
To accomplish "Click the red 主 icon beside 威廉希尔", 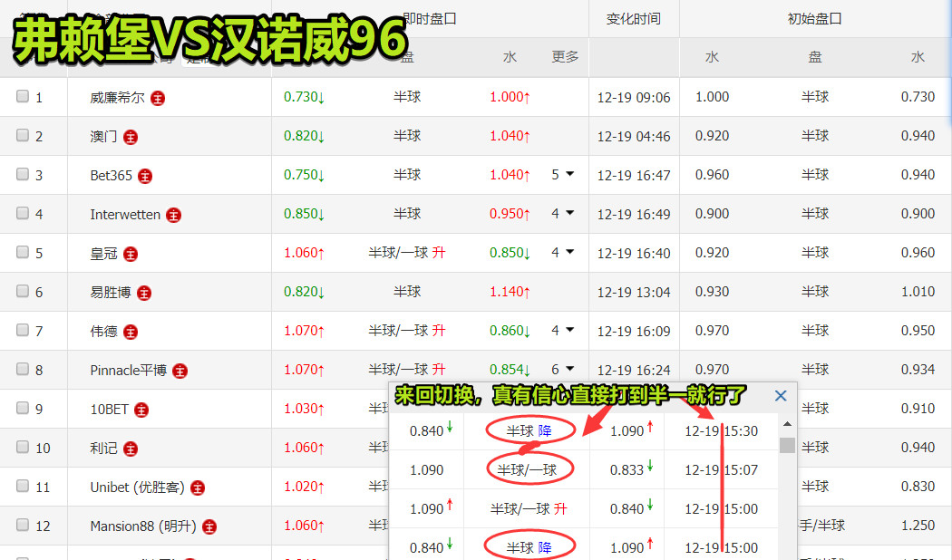I will tap(158, 98).
